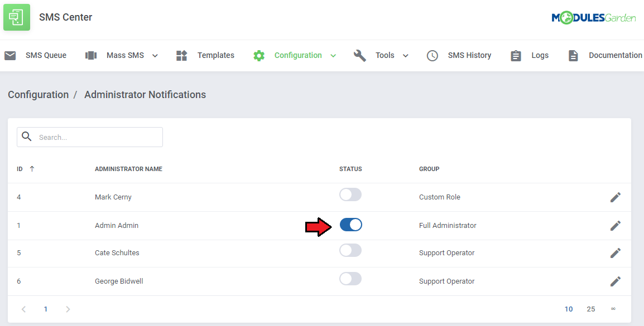Show 10 entries per page

pos(569,309)
